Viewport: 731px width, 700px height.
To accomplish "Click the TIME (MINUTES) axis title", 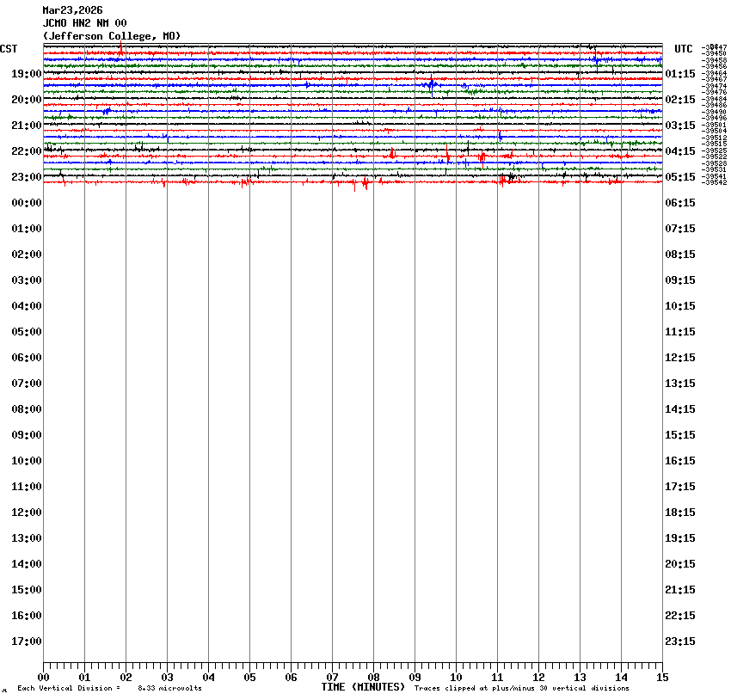I will 363,687.
